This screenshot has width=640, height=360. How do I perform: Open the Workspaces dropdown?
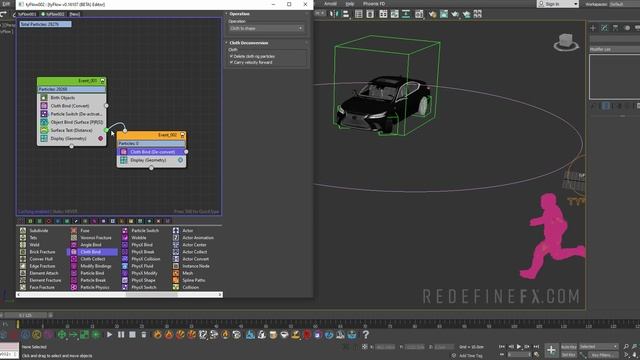coord(624,4)
